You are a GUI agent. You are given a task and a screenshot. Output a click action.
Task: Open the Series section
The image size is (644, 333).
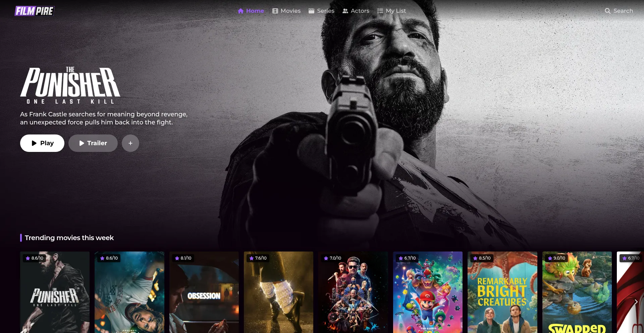pos(321,11)
